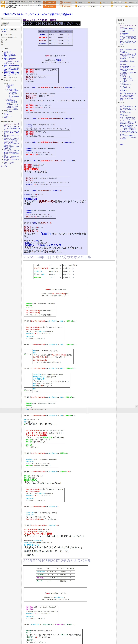The width and height of the screenshot is (138, 644).
Task: Open H0pePRiSM in 更新履歴
Action: pyautogui.click(x=123, y=65)
